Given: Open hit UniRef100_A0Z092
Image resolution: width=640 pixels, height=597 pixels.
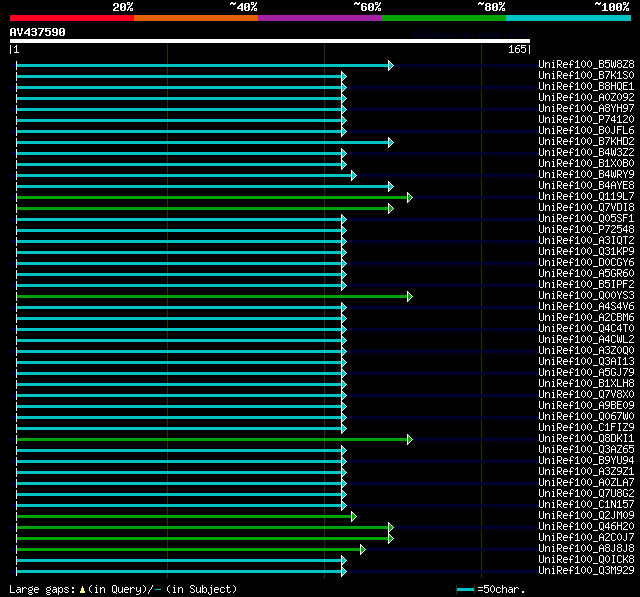Looking at the screenshot, I should point(586,98).
